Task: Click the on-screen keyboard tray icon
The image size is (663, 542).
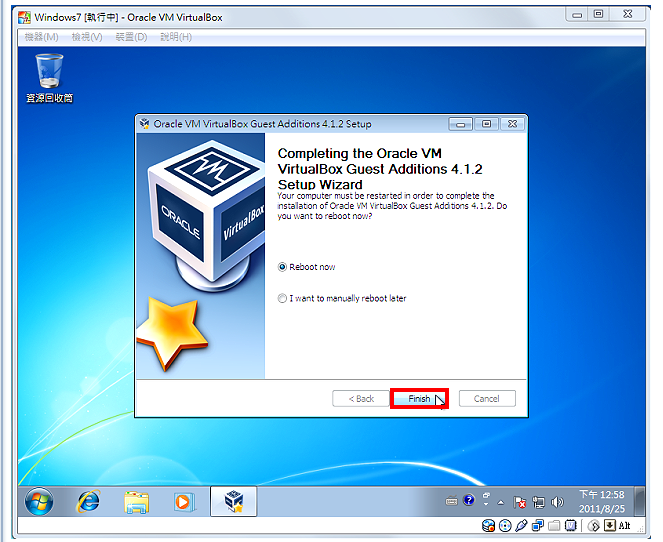Action: (x=452, y=501)
